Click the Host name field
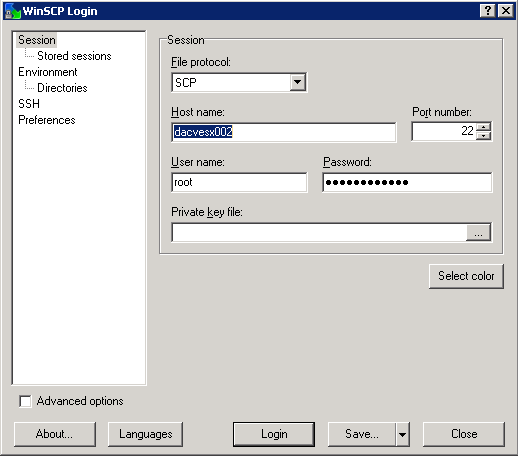Screen dimensions: 518x456 pos(284,132)
